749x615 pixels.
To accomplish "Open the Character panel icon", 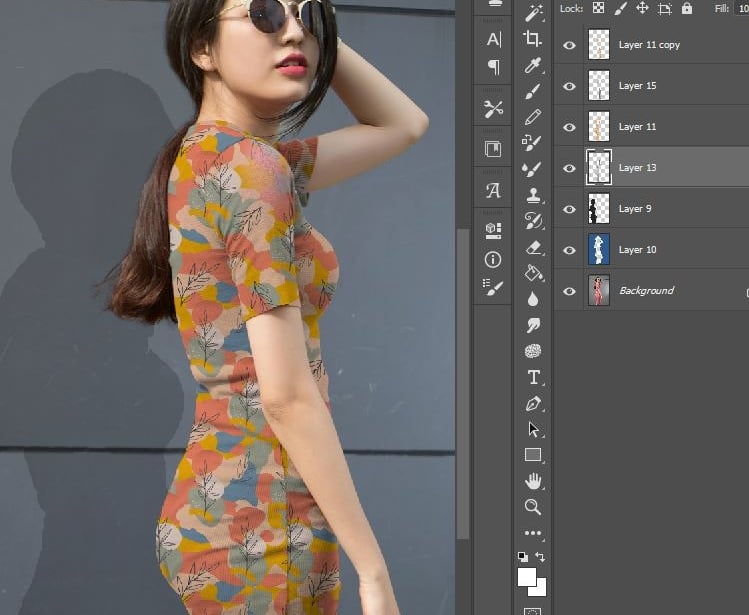I will 493,39.
